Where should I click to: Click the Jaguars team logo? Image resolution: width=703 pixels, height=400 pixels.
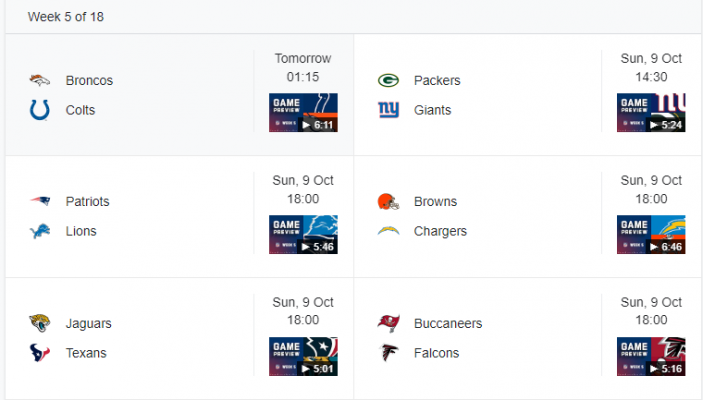coord(39,323)
